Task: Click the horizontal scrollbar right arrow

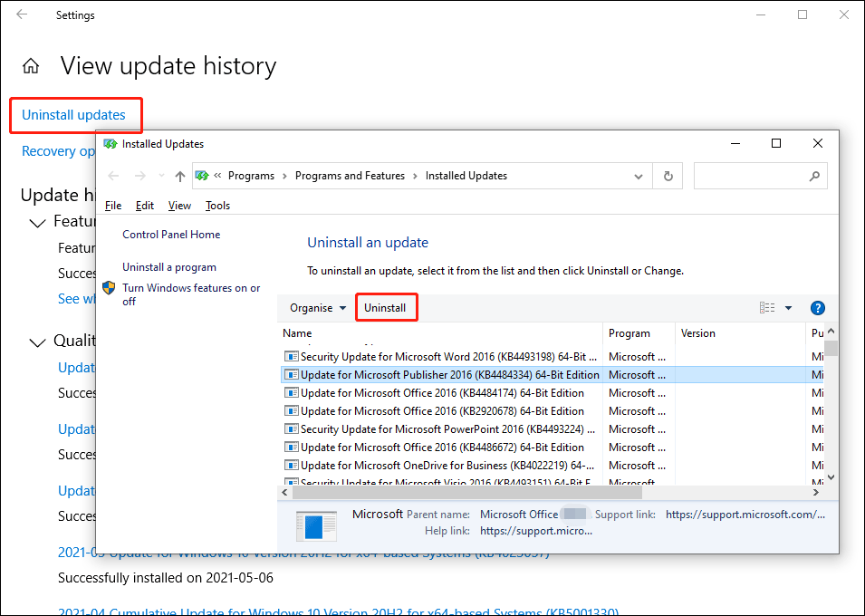Action: click(x=816, y=493)
